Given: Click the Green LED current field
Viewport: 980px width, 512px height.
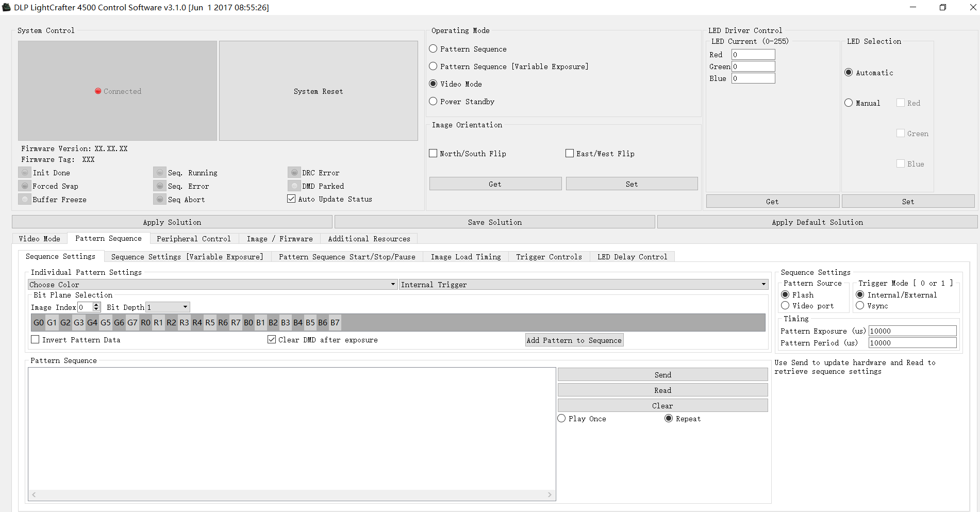Looking at the screenshot, I should pyautogui.click(x=753, y=67).
